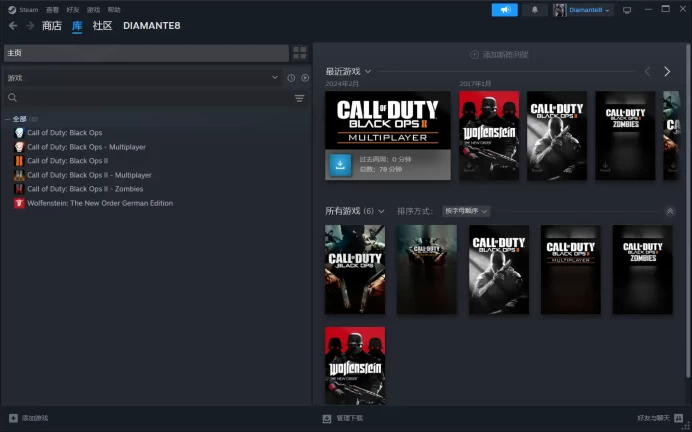The height and width of the screenshot is (432, 692).
Task: Collapse the 全部 games group
Action: click(8, 119)
